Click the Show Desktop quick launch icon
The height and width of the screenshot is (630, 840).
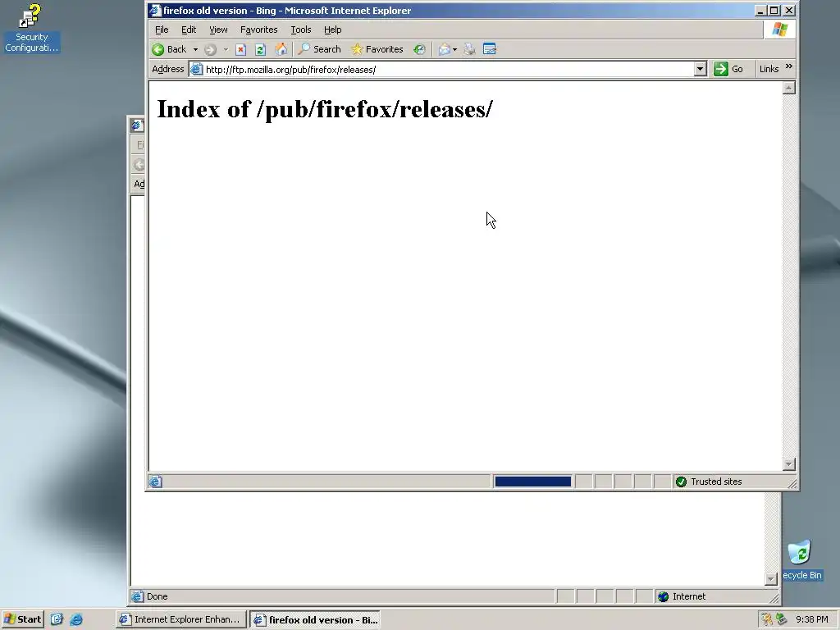pos(57,619)
